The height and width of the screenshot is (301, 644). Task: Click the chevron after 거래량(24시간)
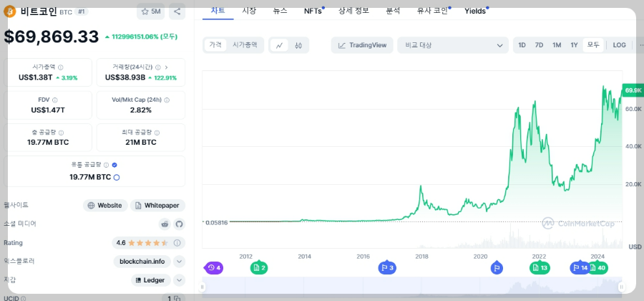pos(166,67)
